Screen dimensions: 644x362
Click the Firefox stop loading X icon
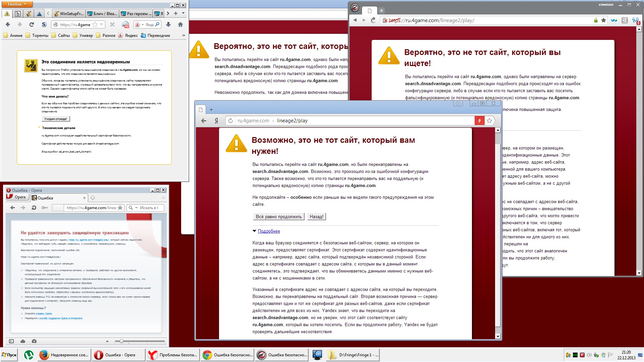[x=112, y=24]
